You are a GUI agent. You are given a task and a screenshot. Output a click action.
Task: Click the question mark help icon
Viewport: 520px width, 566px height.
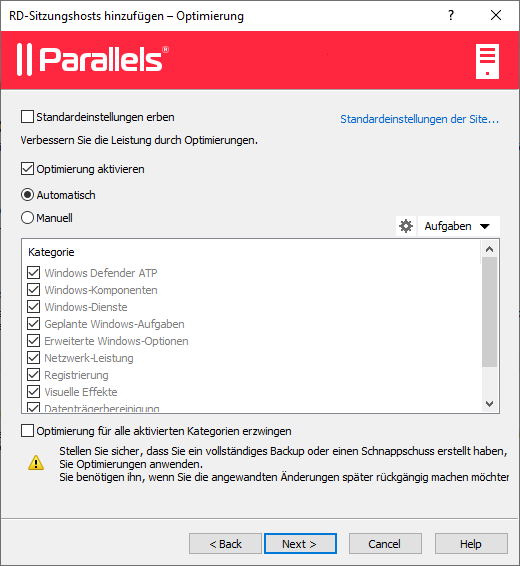(451, 16)
